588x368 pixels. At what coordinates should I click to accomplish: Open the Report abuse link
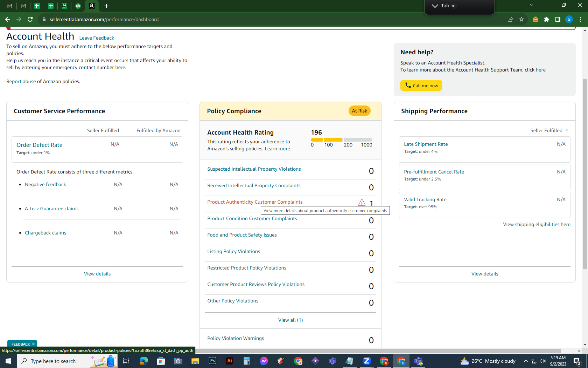tap(21, 81)
